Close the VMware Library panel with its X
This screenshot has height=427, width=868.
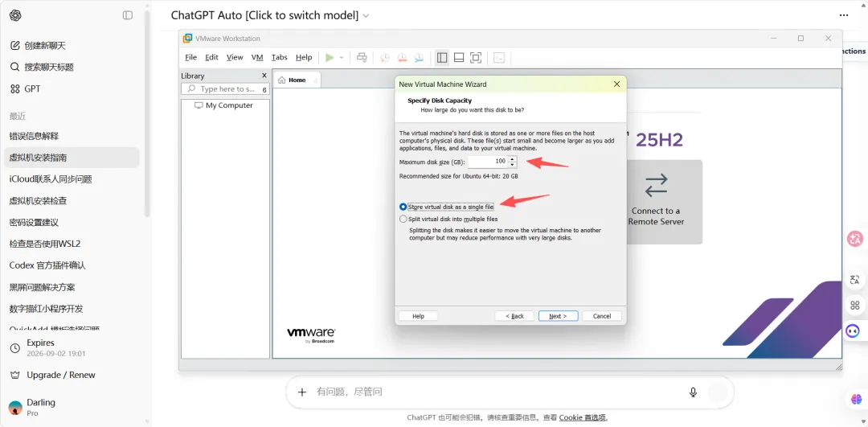[x=264, y=76]
